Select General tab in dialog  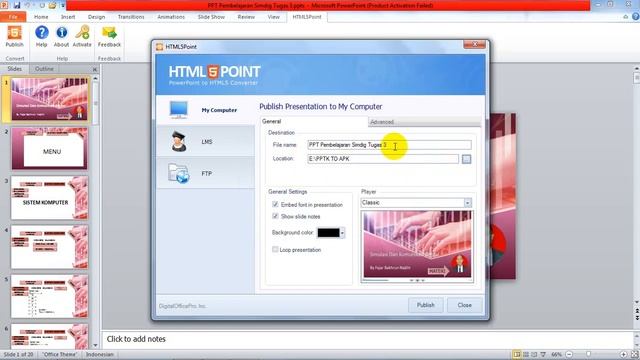pyautogui.click(x=314, y=121)
